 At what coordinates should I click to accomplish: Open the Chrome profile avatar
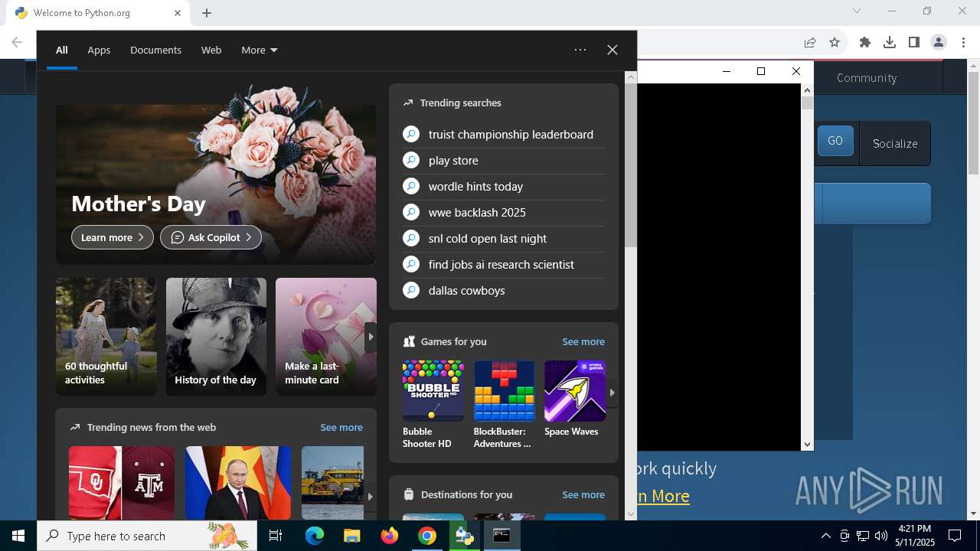pyautogui.click(x=939, y=43)
